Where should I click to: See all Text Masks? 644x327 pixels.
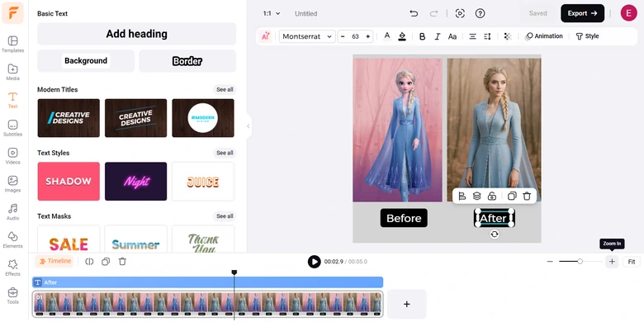[x=225, y=216]
